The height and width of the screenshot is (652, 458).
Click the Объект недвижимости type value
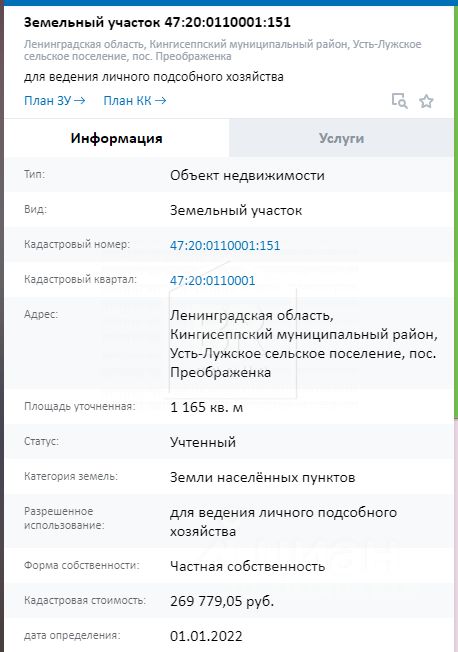click(x=247, y=175)
